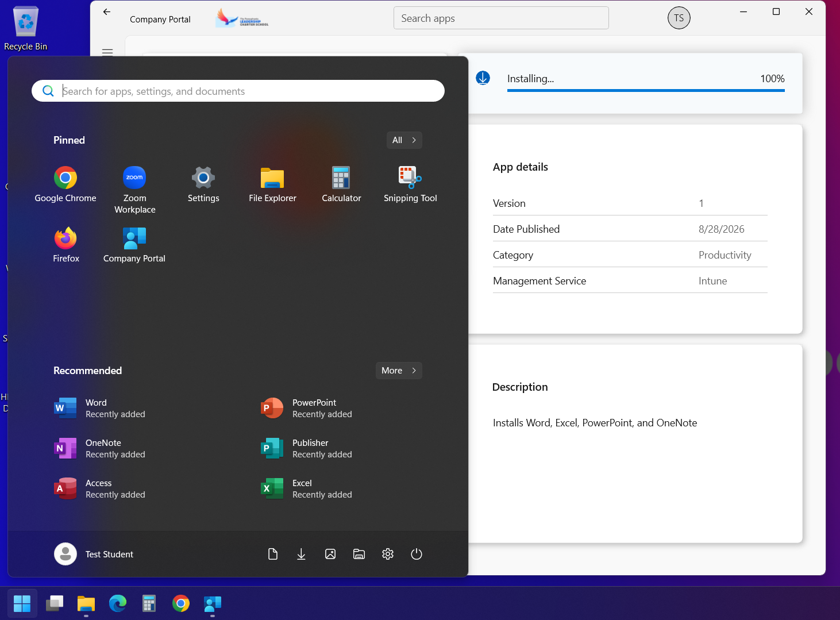This screenshot has height=620, width=840.
Task: Open Google Chrome from pinned apps
Action: [x=65, y=185]
